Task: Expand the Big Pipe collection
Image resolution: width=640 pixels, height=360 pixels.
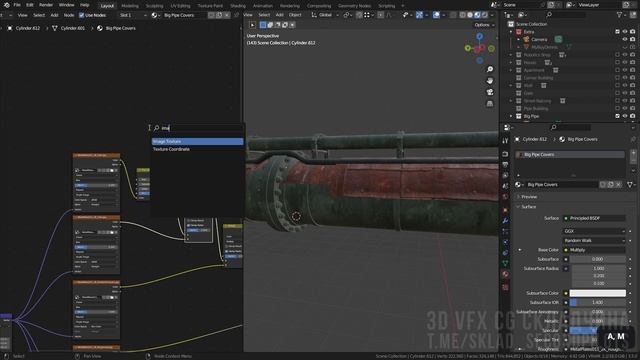Action: point(511,116)
